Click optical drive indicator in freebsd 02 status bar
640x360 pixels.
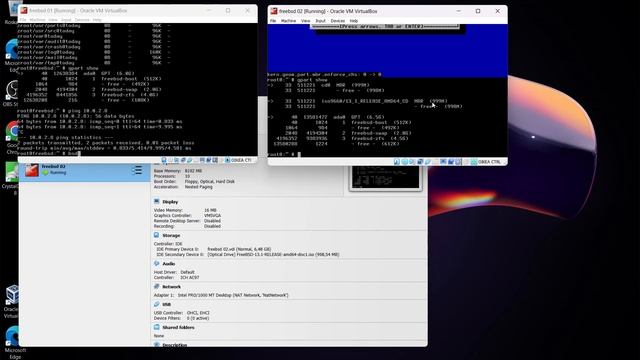[404, 162]
